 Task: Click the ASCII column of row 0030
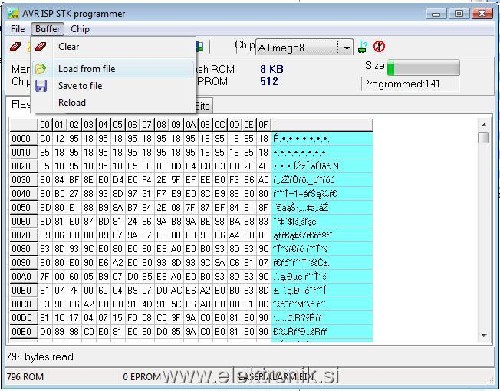coord(322,180)
